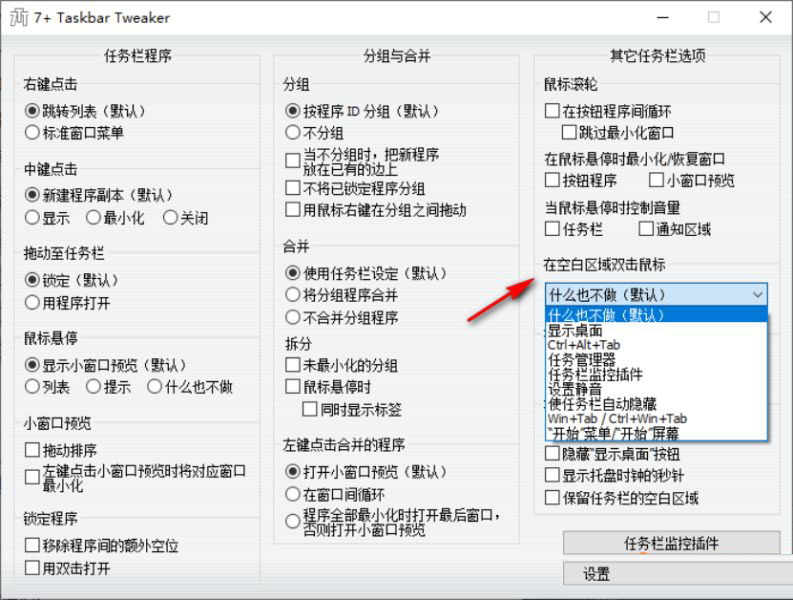Select 显示小窗口预览（默认） under 鼠标悬停
793x600 pixels.
coord(32,365)
